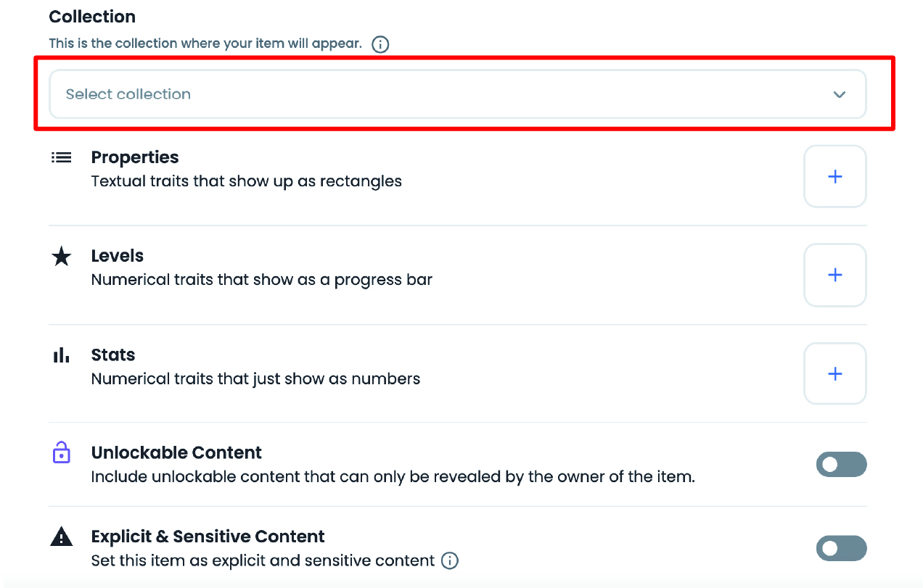Turn on Explicit & Sensitive Content switch

pos(841,548)
